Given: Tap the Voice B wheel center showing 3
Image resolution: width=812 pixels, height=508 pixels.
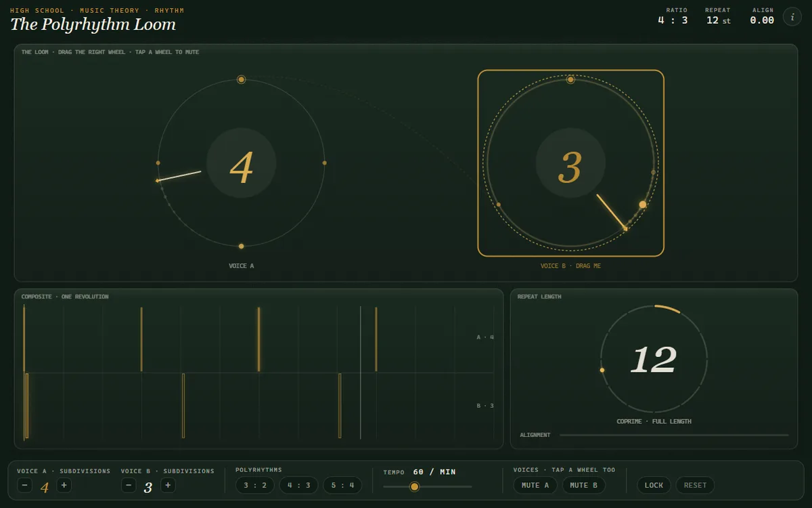Looking at the screenshot, I should pyautogui.click(x=570, y=163).
